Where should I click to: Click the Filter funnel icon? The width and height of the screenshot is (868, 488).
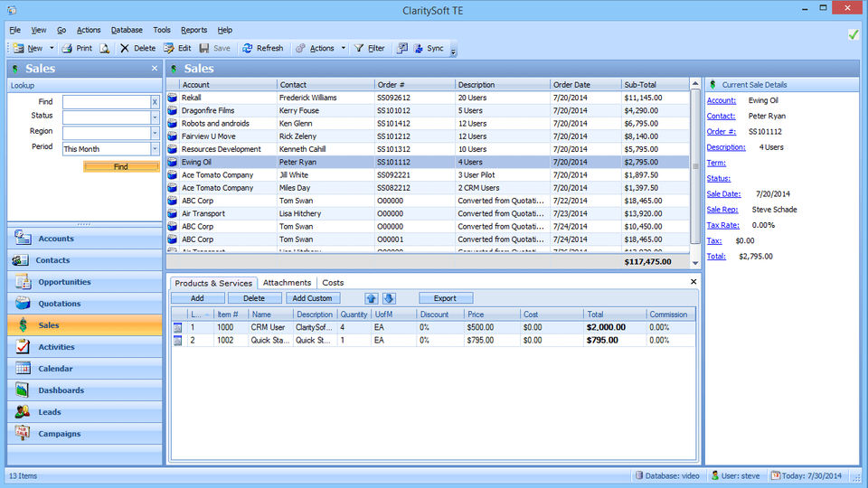pyautogui.click(x=359, y=48)
